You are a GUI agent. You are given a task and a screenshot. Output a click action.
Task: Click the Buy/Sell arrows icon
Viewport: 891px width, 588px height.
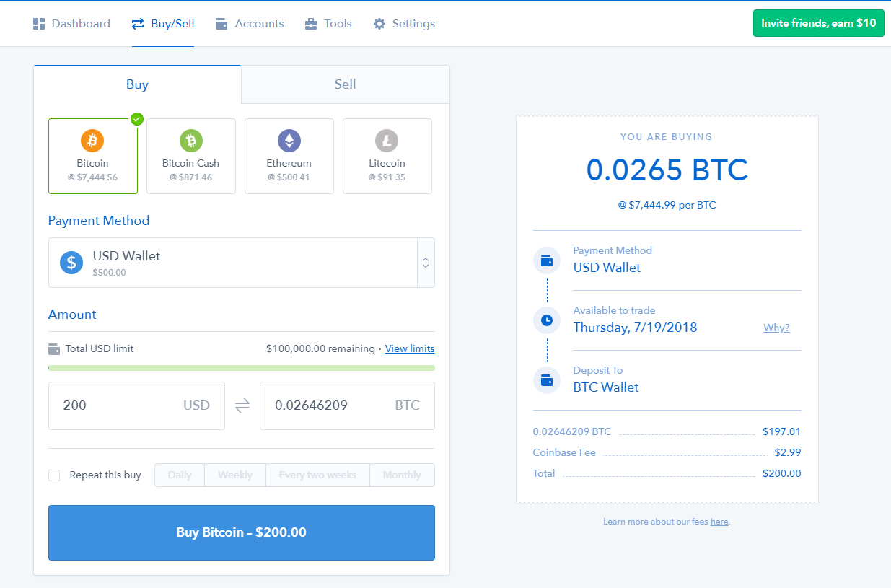coord(138,24)
